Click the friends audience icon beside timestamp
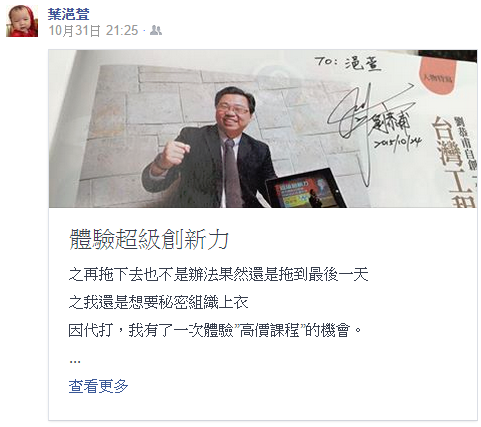This screenshot has width=481, height=427. [x=156, y=30]
